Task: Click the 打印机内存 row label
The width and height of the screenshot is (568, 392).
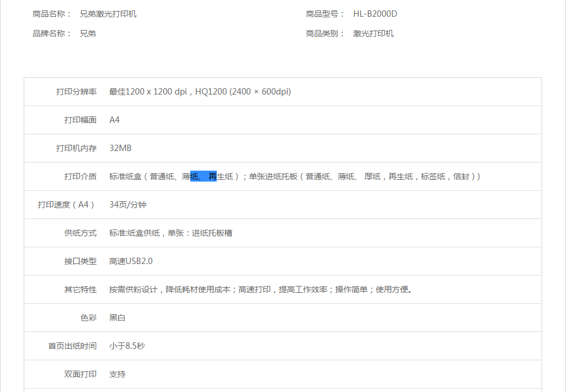Action: 77,149
